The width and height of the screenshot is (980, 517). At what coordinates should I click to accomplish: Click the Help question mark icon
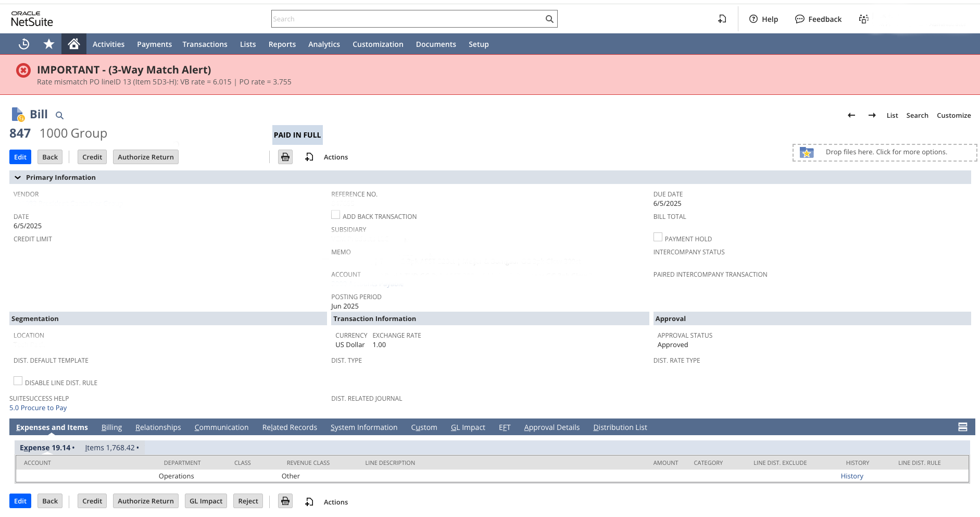click(753, 19)
